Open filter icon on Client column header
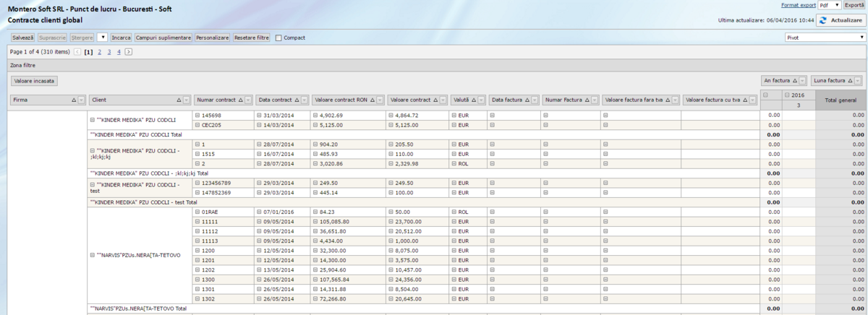Image resolution: width=868 pixels, height=315 pixels. [x=186, y=100]
